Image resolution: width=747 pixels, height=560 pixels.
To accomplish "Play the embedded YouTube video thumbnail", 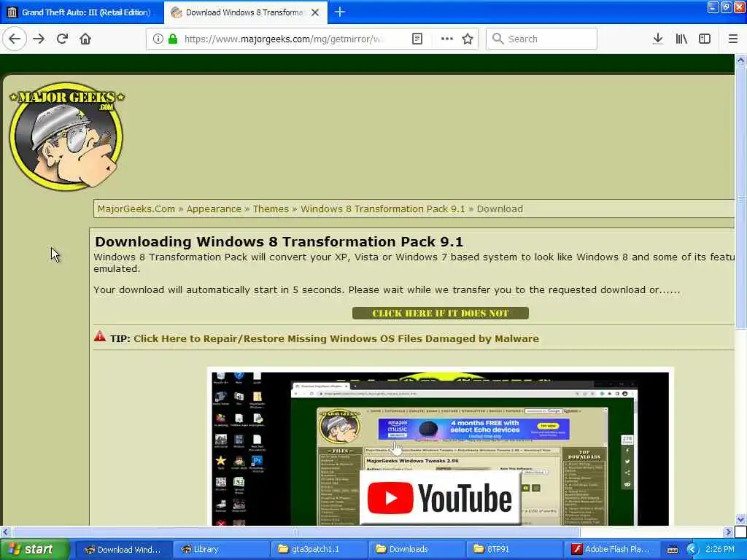I will click(x=440, y=448).
